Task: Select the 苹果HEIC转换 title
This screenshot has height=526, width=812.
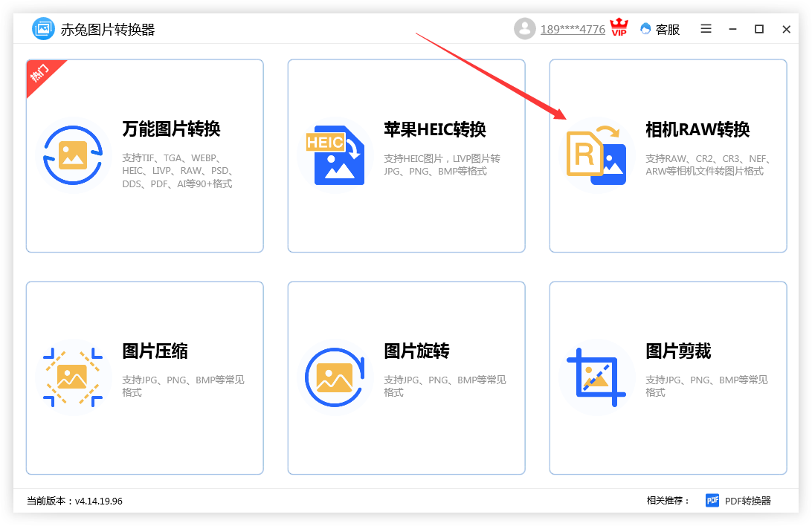Action: 435,129
